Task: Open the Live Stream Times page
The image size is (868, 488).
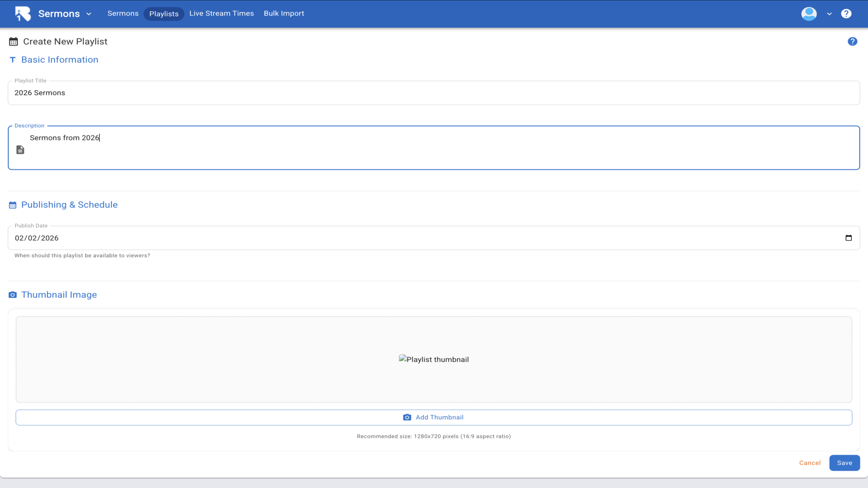Action: (x=222, y=14)
